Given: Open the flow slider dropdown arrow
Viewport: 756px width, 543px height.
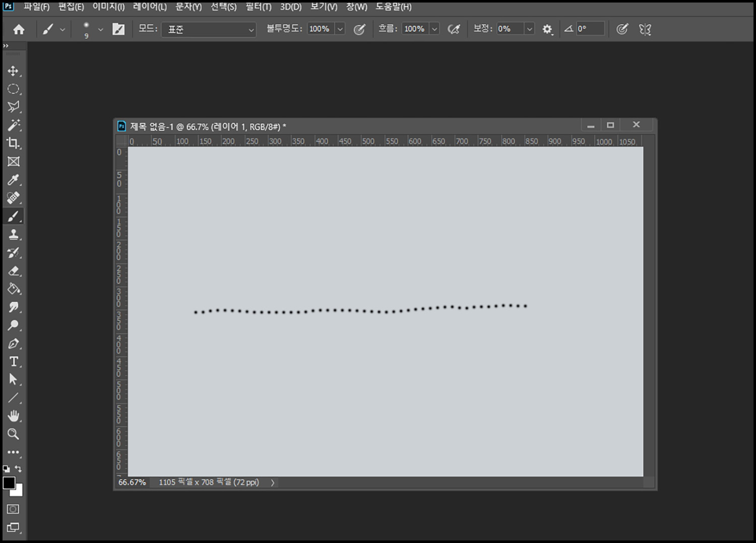Looking at the screenshot, I should [434, 29].
